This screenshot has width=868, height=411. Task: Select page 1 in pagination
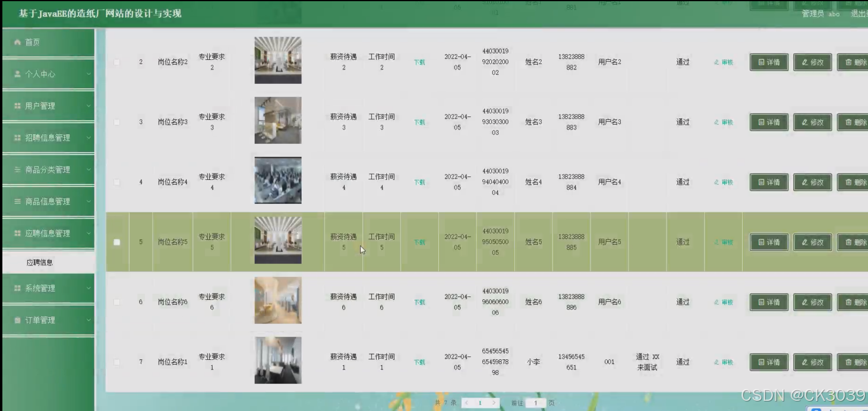(x=480, y=403)
